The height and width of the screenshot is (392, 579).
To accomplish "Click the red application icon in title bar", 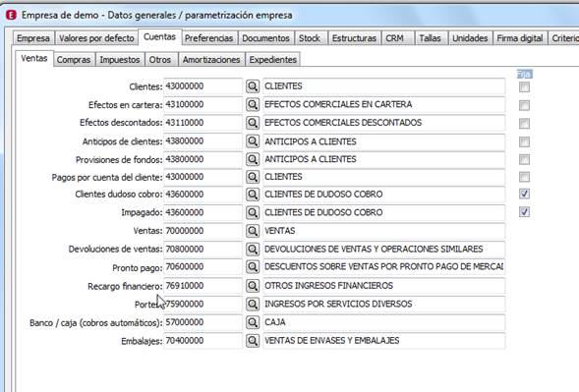I will [12, 15].
